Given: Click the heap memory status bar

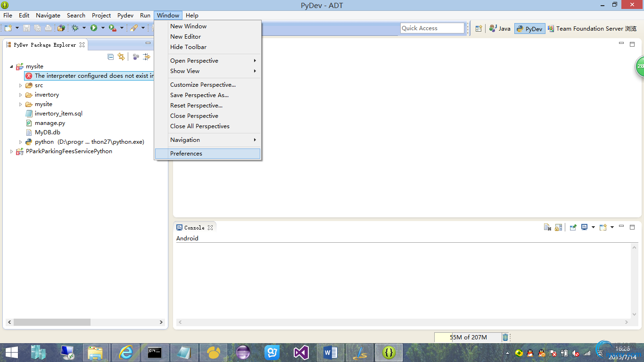Looking at the screenshot, I should click(468, 337).
